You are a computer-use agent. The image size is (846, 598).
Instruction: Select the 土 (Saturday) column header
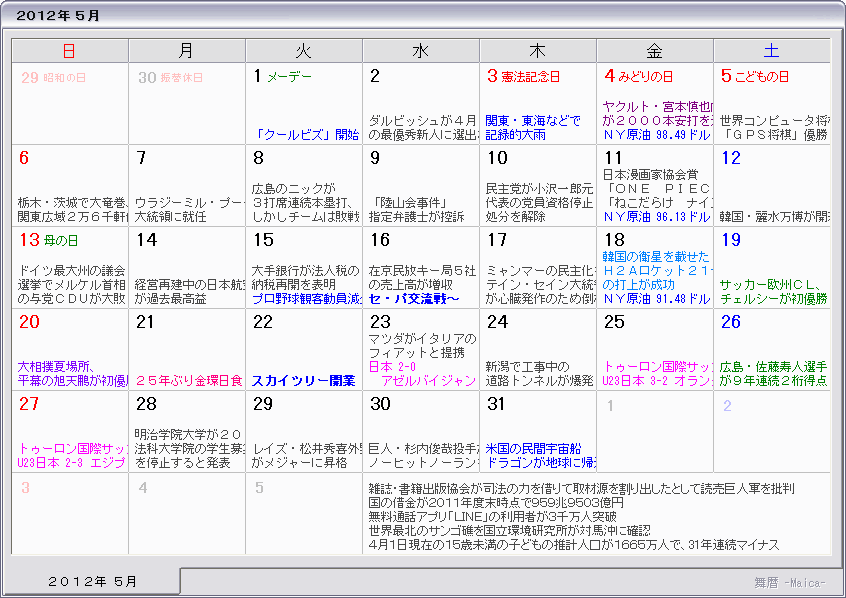(x=773, y=50)
